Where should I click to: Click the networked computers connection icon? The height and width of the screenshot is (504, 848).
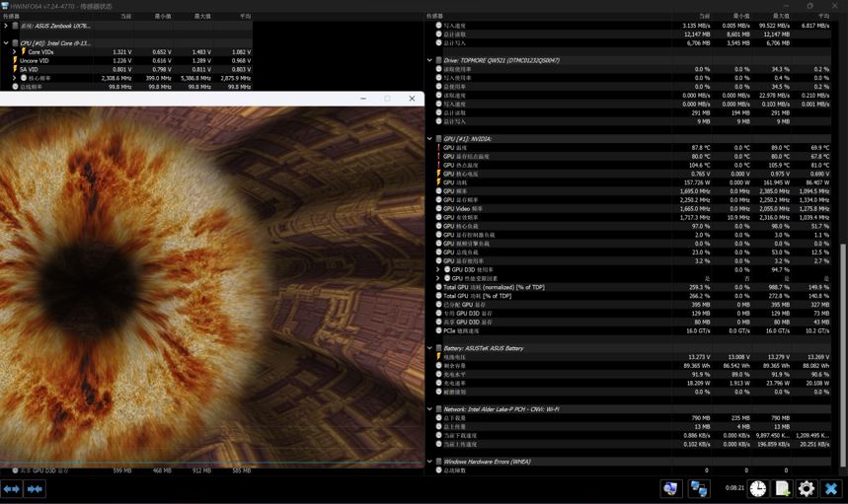pyautogui.click(x=699, y=489)
